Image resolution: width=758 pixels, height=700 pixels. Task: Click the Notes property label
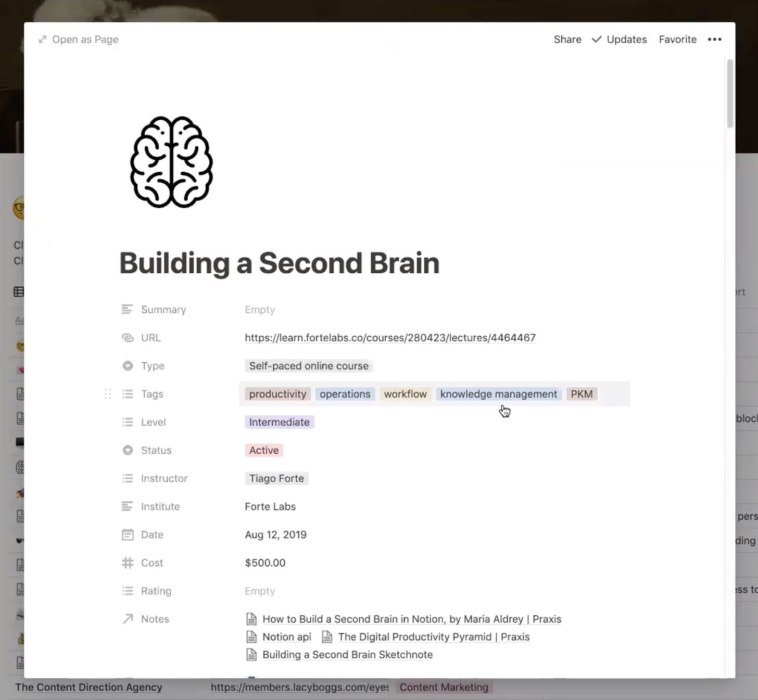coord(155,619)
